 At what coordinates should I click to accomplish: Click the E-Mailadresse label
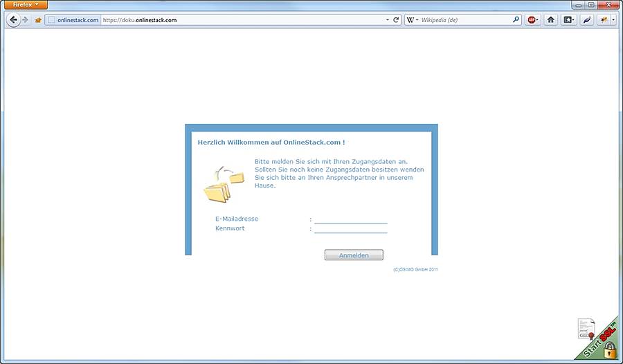coord(237,219)
